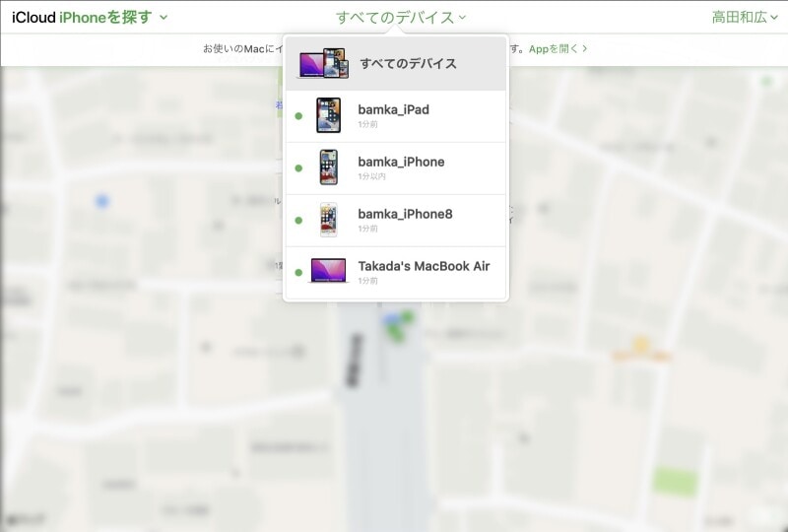This screenshot has width=788, height=532.
Task: Click the blue marker on the map
Action: point(101,202)
